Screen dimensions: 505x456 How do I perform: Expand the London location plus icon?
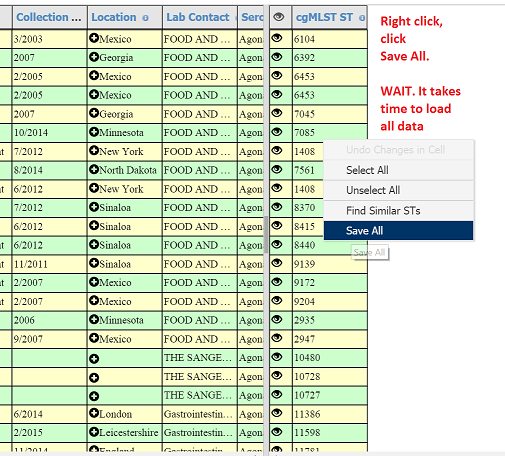[94, 413]
